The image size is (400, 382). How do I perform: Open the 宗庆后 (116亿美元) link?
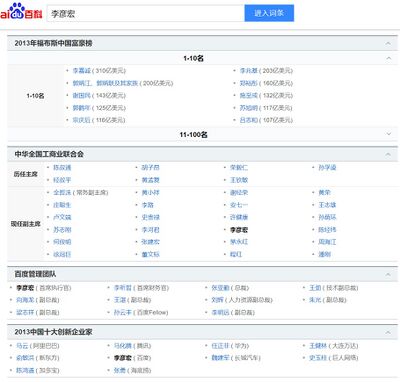82,120
